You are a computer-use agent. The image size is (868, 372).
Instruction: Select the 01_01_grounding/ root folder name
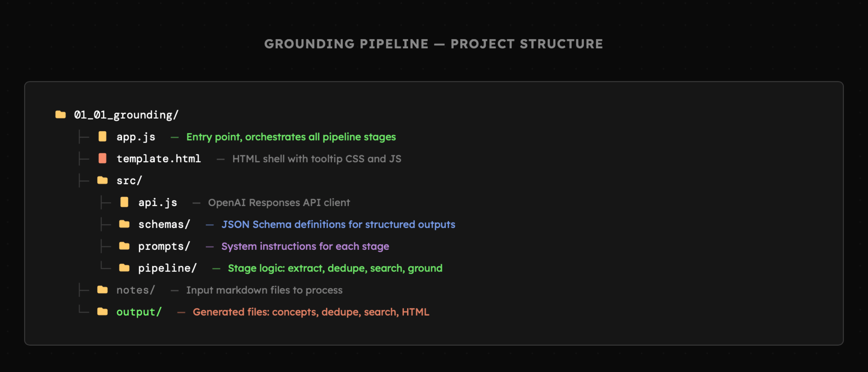click(x=126, y=115)
